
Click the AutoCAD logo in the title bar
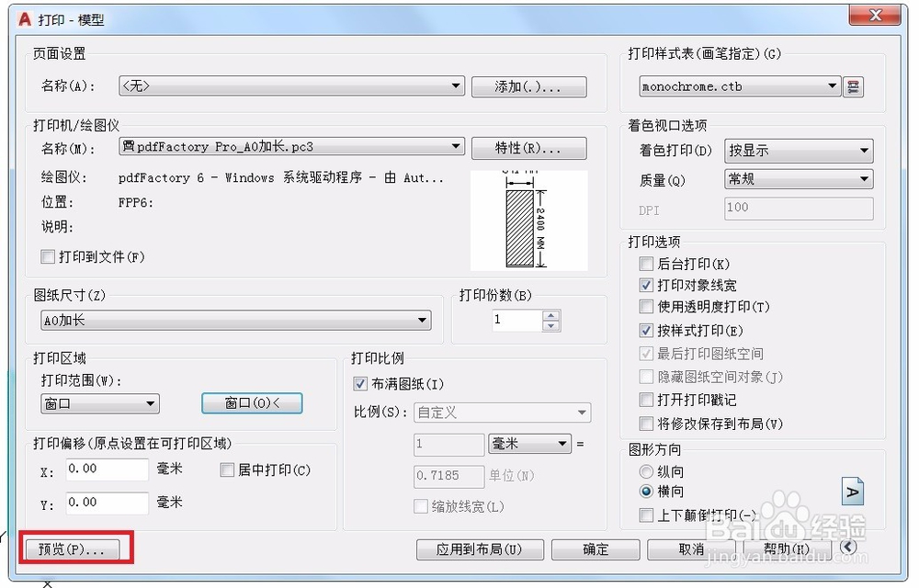(x=25, y=19)
